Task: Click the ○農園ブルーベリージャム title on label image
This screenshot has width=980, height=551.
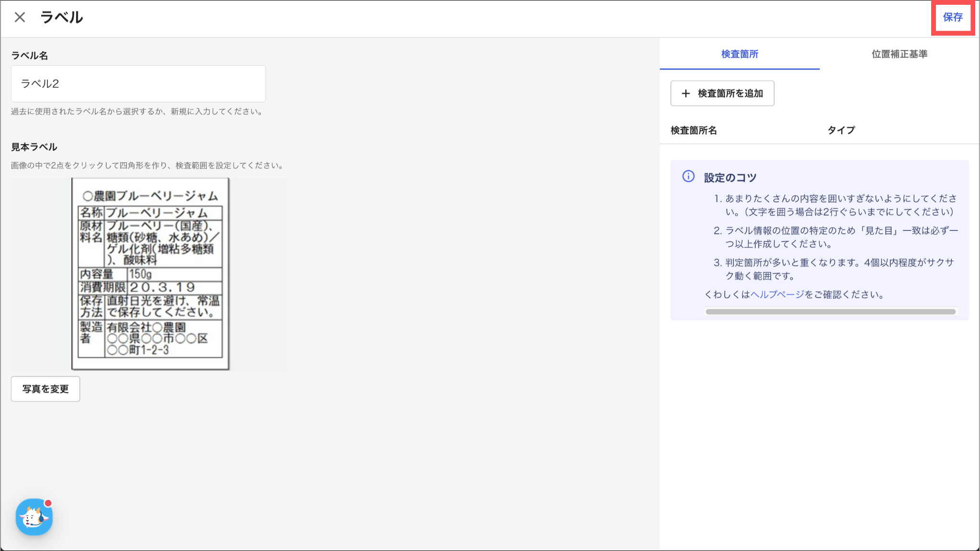Action: click(x=150, y=196)
